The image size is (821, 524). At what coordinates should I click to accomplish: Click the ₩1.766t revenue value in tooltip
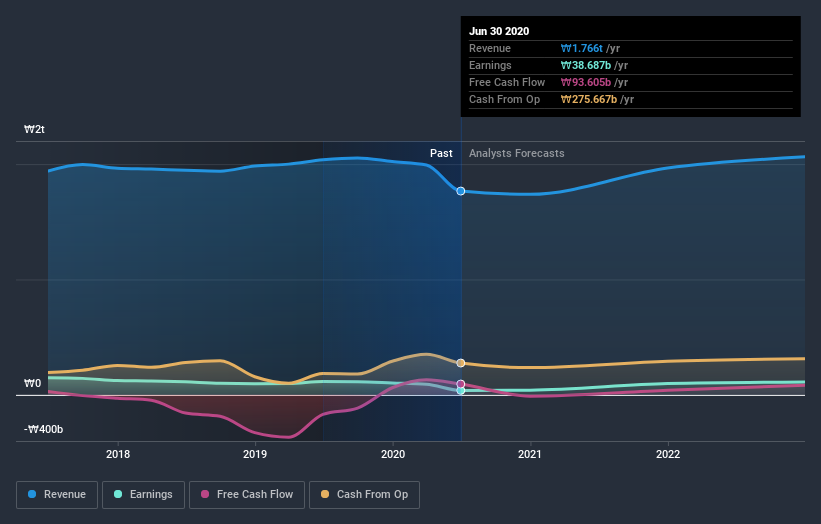tap(582, 48)
